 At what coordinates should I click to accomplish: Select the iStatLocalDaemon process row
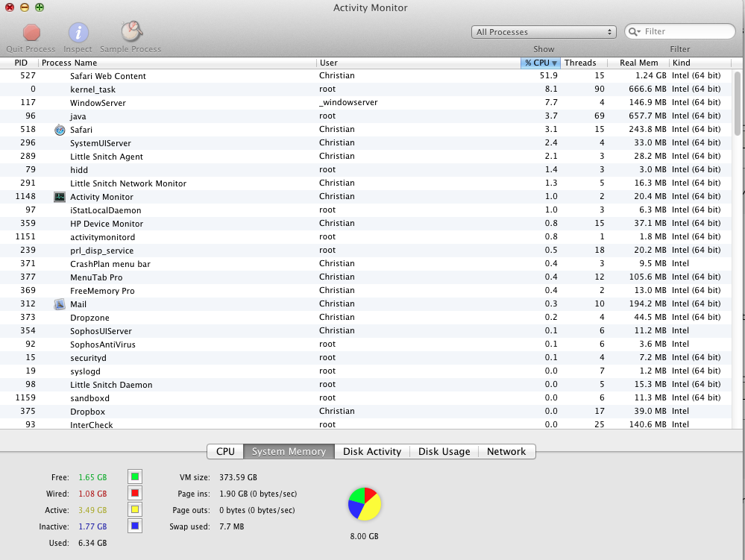click(x=366, y=210)
